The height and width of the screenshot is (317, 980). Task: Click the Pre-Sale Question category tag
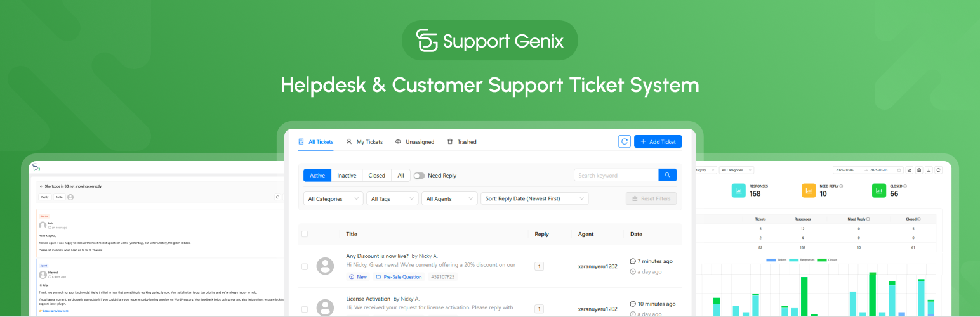coord(399,277)
